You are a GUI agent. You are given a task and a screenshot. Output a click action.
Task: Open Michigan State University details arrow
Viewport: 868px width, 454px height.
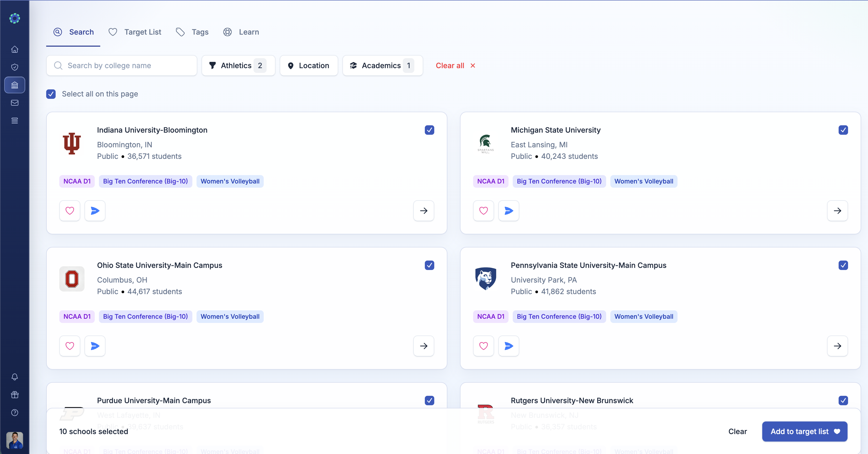click(x=838, y=211)
